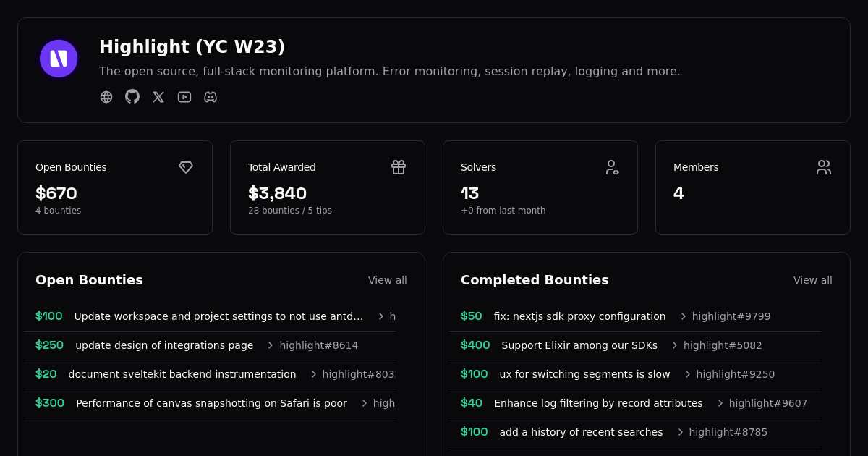
Task: Open Highlight's website via the globe icon
Action: tap(106, 96)
